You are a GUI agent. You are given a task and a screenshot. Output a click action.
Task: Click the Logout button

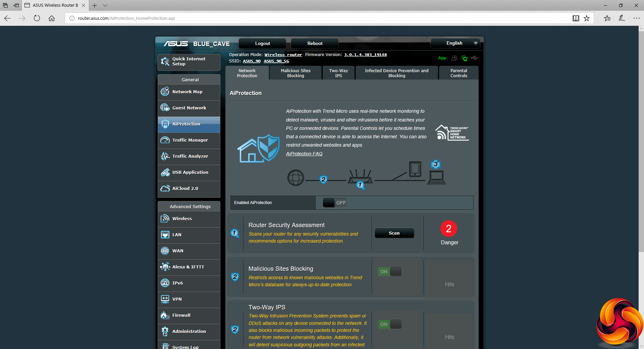coord(262,43)
